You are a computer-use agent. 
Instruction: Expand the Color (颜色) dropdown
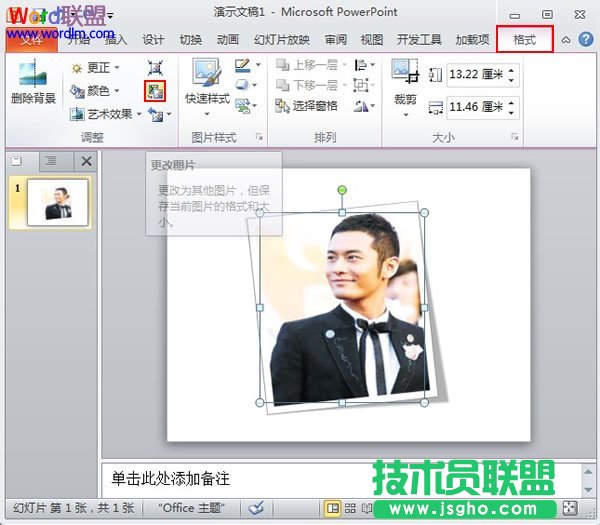click(x=97, y=91)
